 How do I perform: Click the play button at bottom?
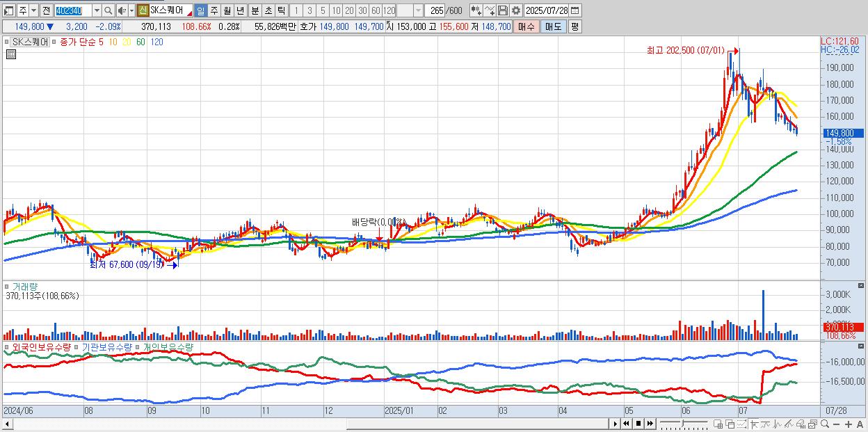coord(616,424)
